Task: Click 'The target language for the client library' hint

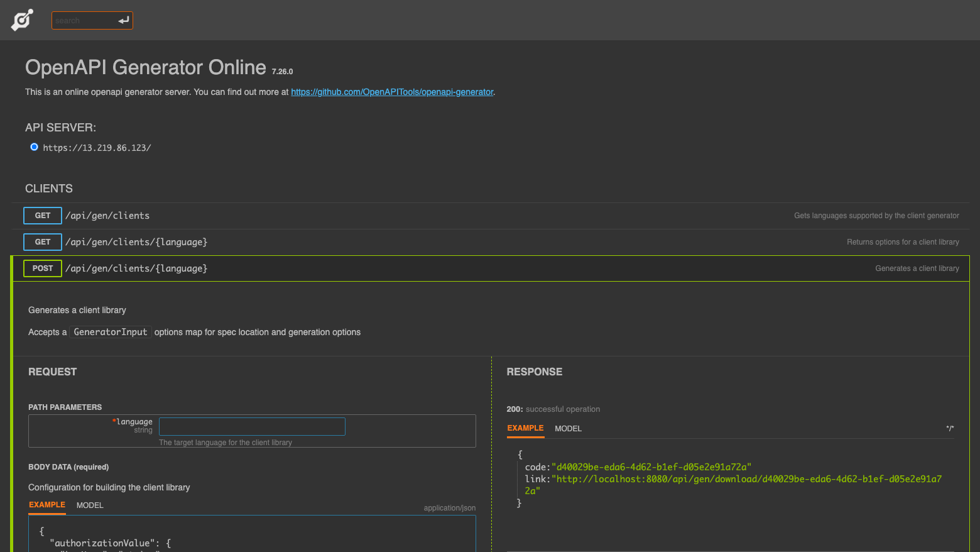Action: (x=226, y=443)
